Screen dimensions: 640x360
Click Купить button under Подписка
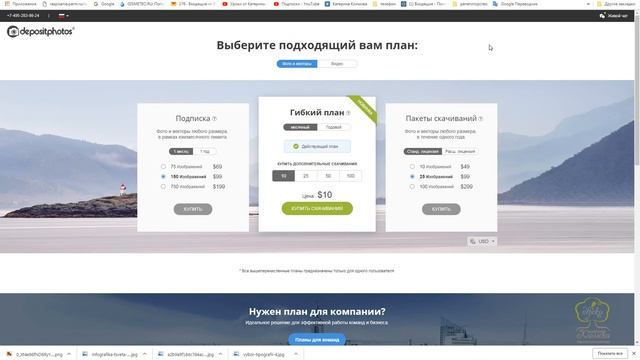pyautogui.click(x=193, y=209)
